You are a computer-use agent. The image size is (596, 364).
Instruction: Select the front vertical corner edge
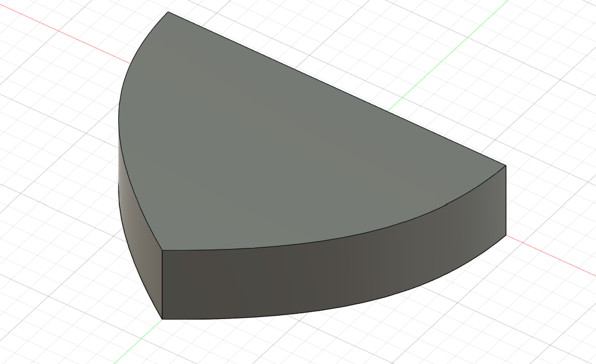[162, 285]
